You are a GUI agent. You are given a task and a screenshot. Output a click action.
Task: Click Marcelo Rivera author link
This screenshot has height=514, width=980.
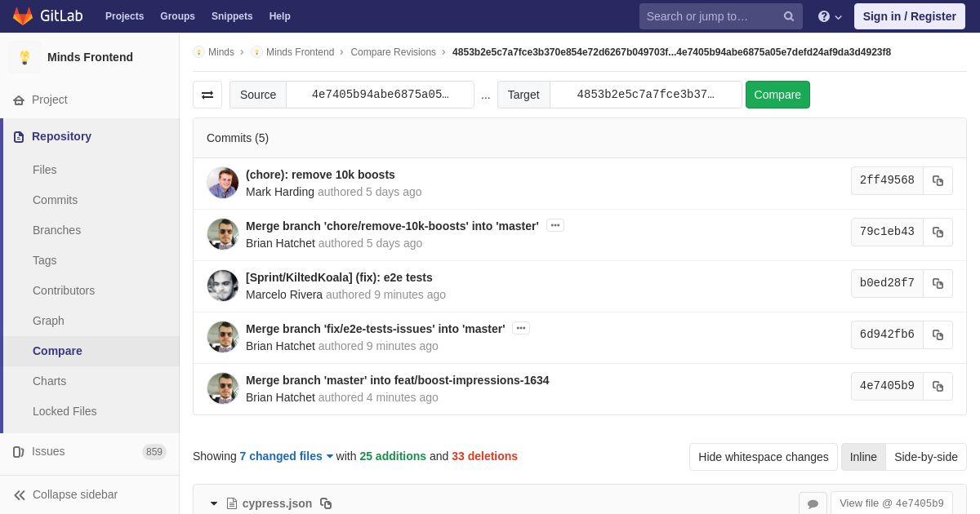coord(284,295)
